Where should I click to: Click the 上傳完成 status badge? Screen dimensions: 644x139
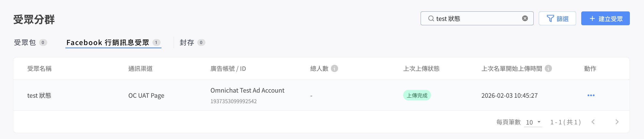417,95
